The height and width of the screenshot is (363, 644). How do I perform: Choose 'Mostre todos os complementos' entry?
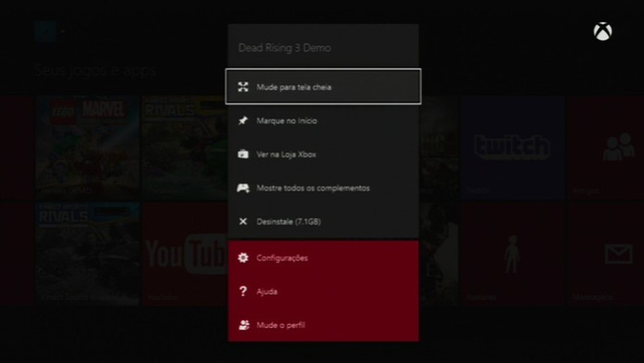[313, 188]
